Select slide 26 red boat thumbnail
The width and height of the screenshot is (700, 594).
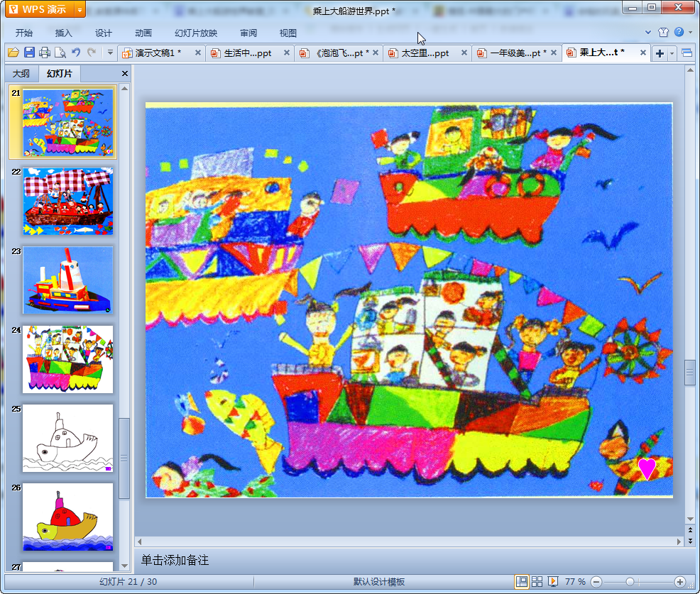pos(68,517)
